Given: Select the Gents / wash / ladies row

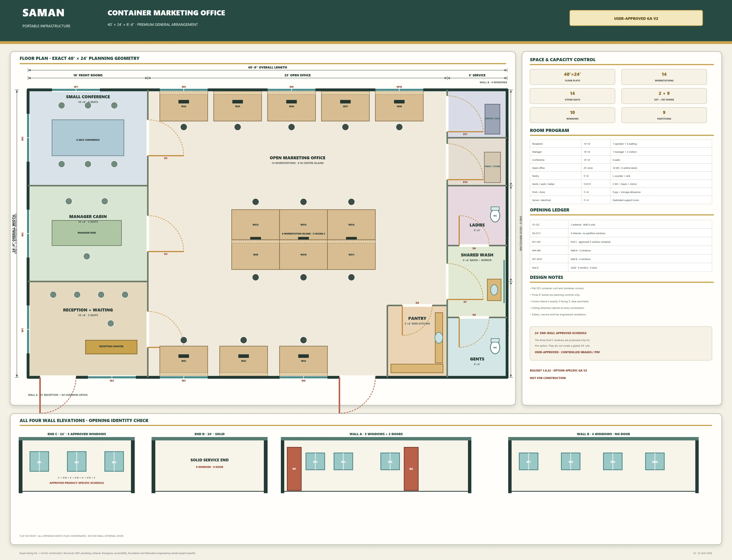Looking at the screenshot, I should coord(621,184).
